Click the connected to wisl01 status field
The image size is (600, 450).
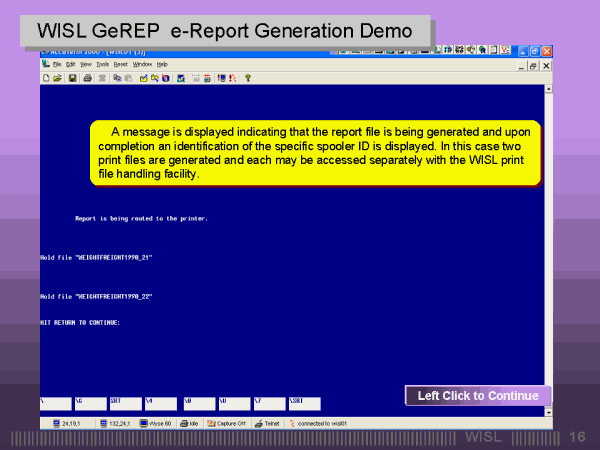(x=320, y=423)
